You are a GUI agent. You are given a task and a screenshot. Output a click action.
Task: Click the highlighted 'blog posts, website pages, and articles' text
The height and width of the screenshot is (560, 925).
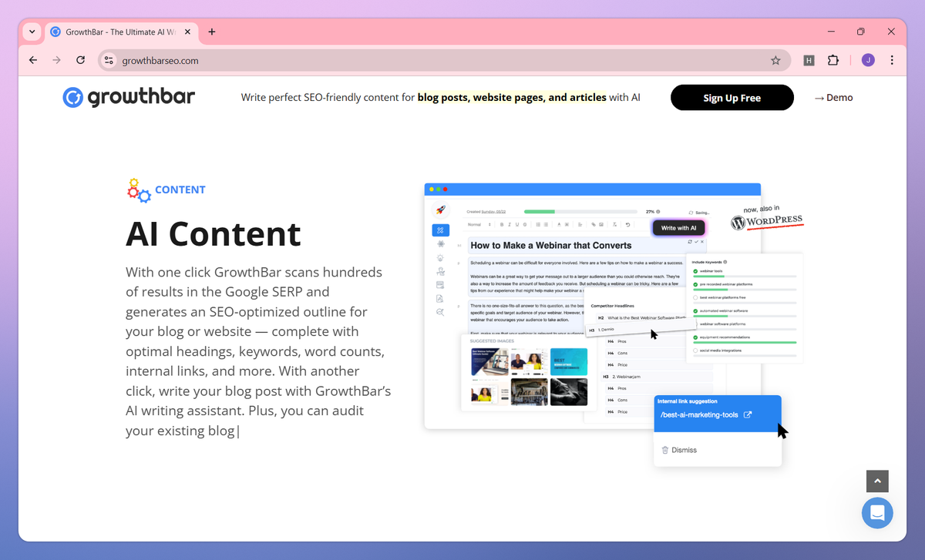click(x=512, y=98)
